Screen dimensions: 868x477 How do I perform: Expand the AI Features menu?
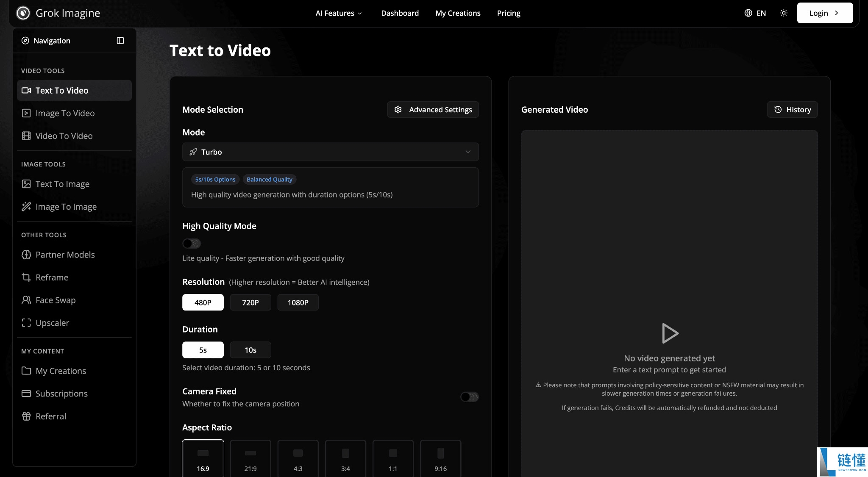[x=338, y=13]
